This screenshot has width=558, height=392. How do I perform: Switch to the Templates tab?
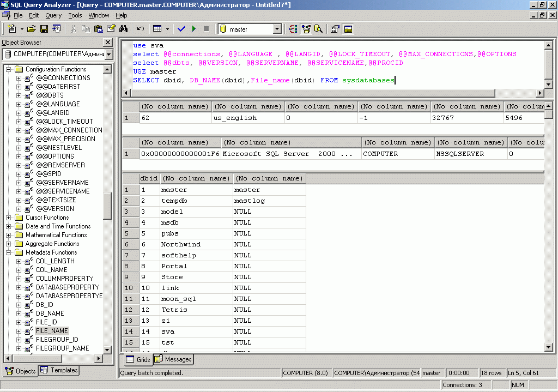[59, 370]
